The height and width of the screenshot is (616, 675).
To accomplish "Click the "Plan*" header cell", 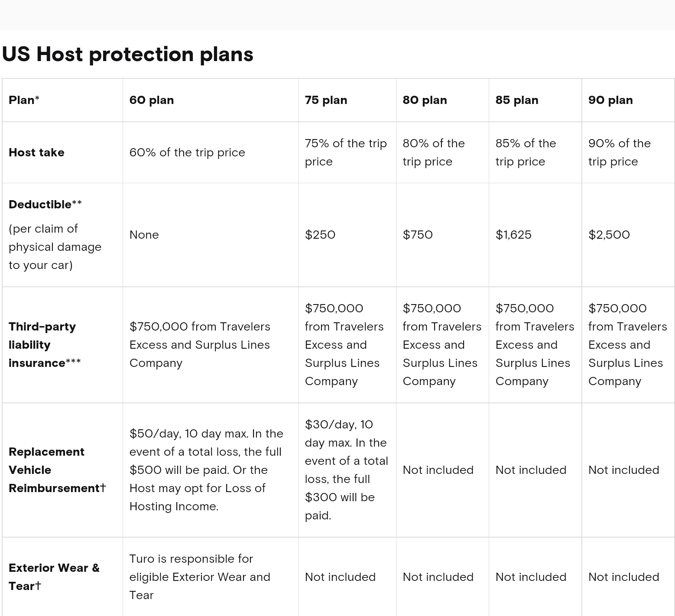I will pos(24,100).
